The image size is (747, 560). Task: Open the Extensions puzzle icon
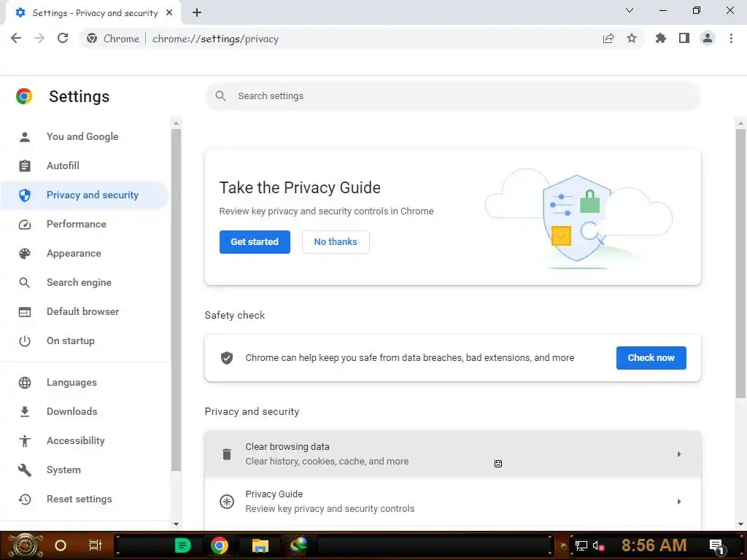661,39
